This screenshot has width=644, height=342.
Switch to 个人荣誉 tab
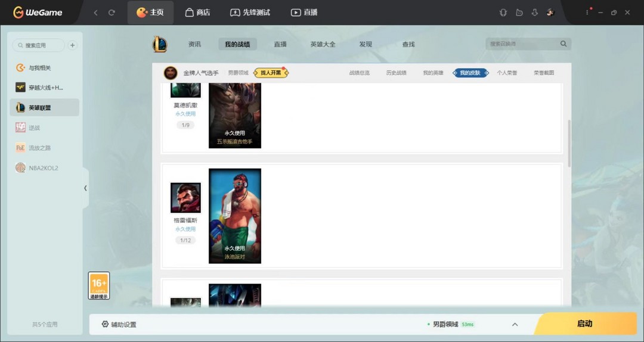(x=507, y=73)
